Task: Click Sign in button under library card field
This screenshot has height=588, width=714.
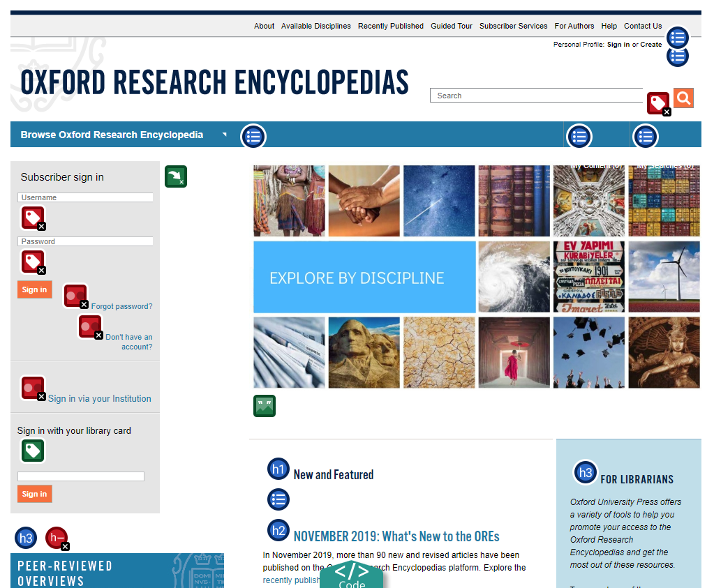Action: 35,494
